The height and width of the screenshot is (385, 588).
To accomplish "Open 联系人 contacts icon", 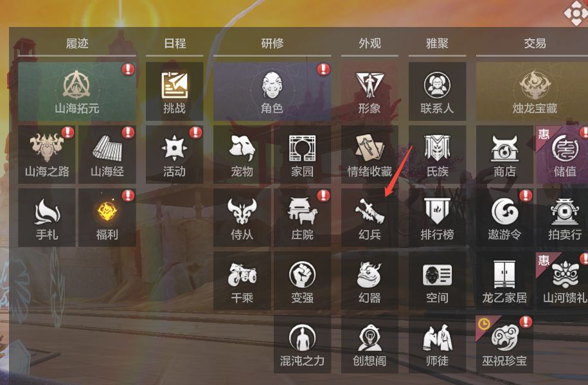I will click(437, 91).
